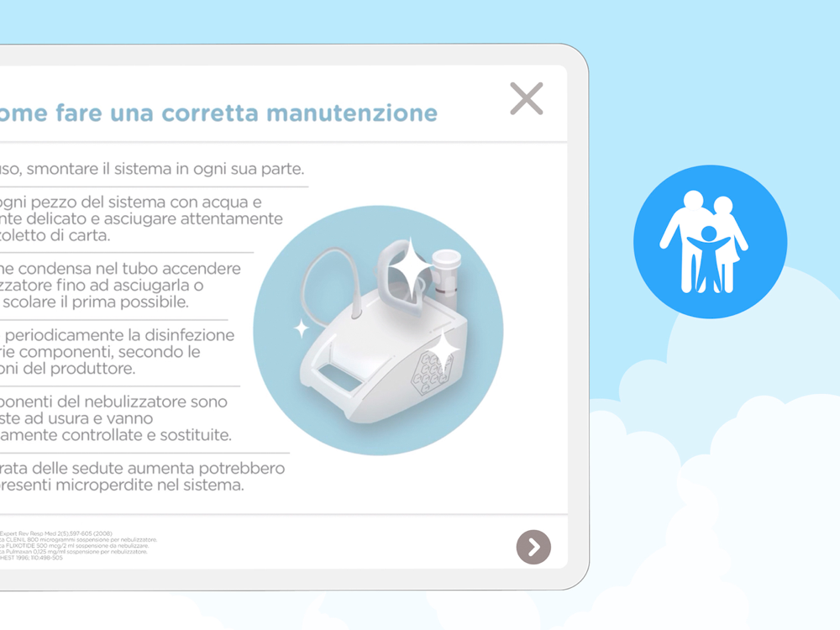
Task: Select footnote 'CLENIL 800 microgrammi' line
Action: coord(78,539)
